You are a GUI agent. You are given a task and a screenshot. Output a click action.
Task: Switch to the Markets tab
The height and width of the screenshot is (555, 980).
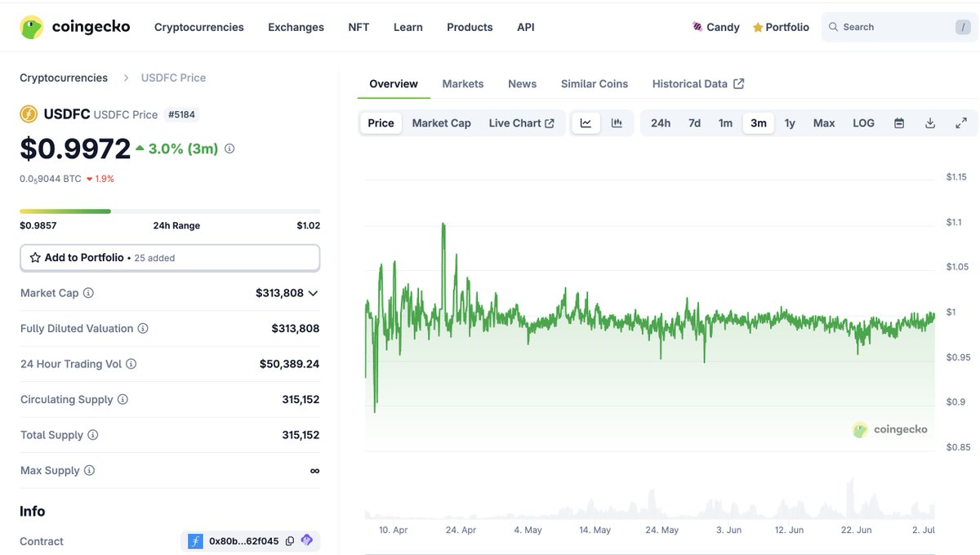[x=463, y=84]
